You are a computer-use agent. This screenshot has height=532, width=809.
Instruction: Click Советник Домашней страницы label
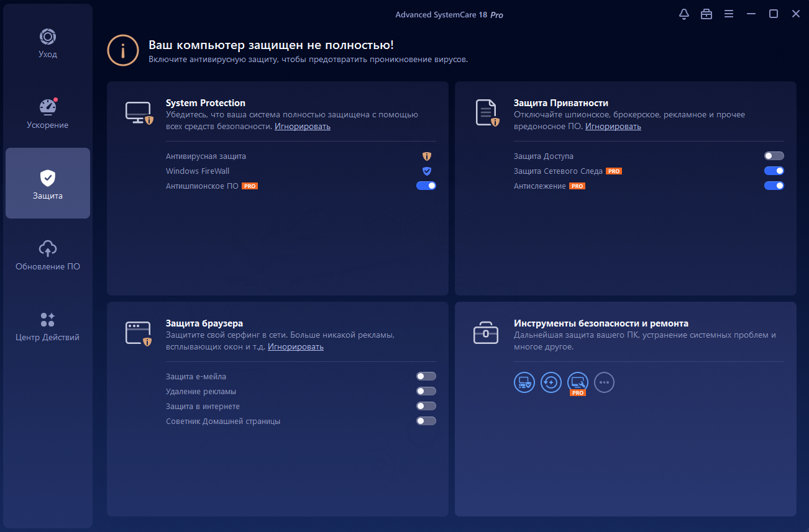(223, 422)
